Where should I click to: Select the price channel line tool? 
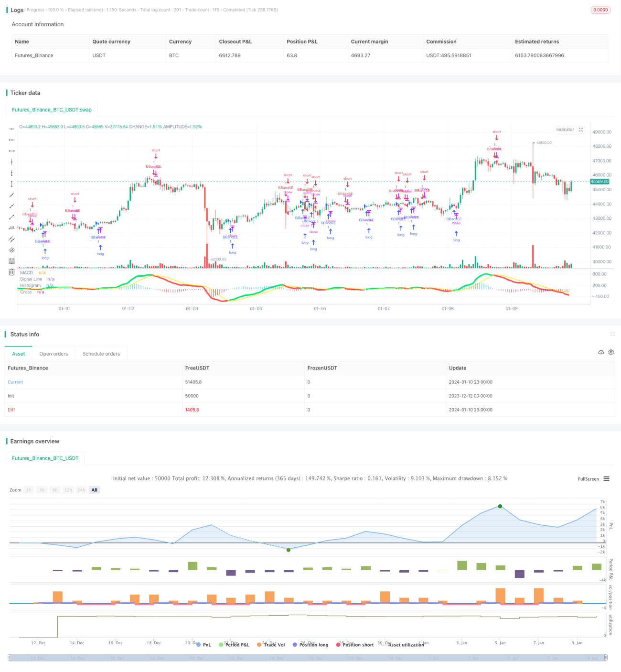coord(11,239)
